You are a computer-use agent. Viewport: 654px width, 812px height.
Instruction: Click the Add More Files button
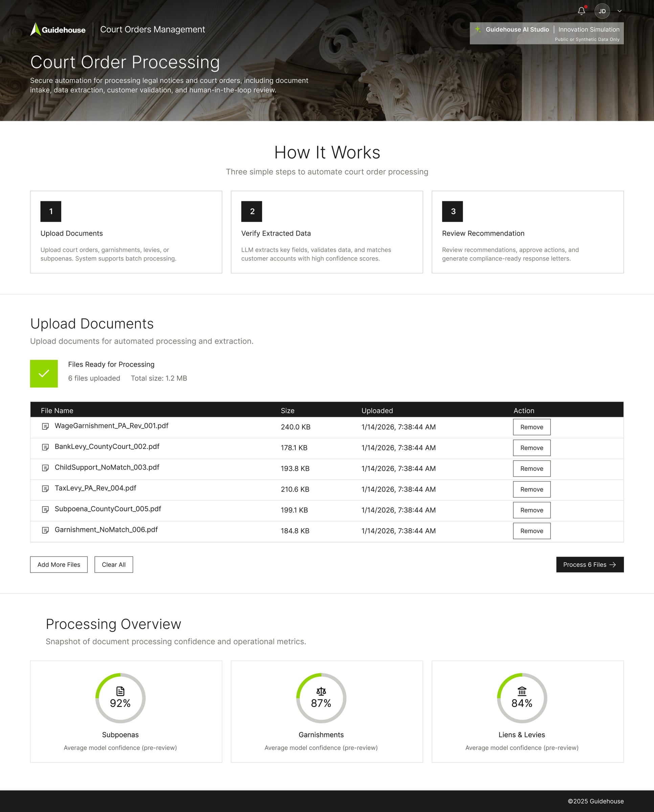tap(59, 565)
